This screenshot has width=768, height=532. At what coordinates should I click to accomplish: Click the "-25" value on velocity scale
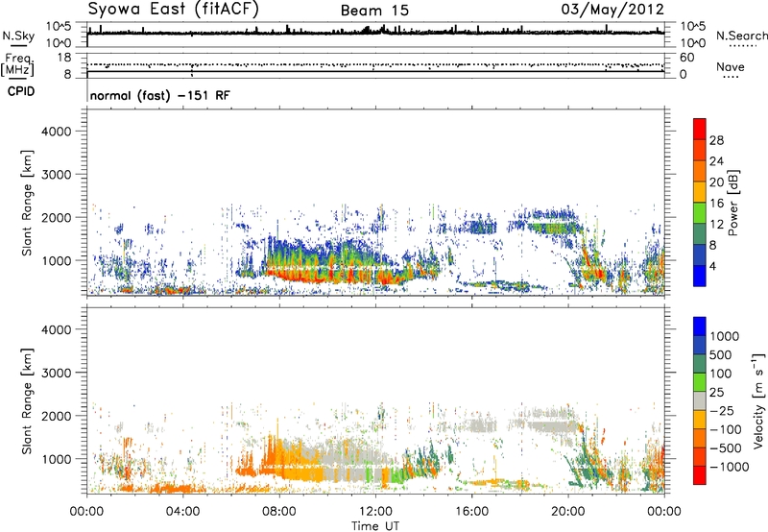(722, 411)
